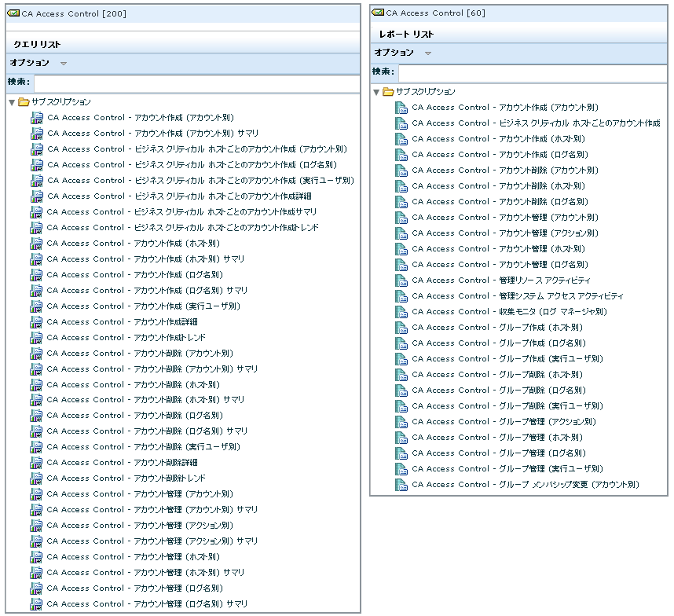
Task: Click the CA Access Control [200] tag icon
Action: coord(14,13)
